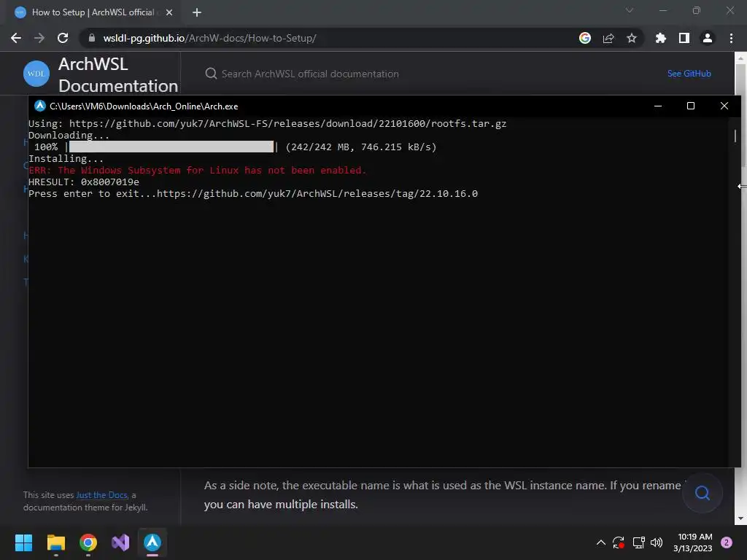
Task: Click the address bar URL
Action: pyautogui.click(x=209, y=38)
